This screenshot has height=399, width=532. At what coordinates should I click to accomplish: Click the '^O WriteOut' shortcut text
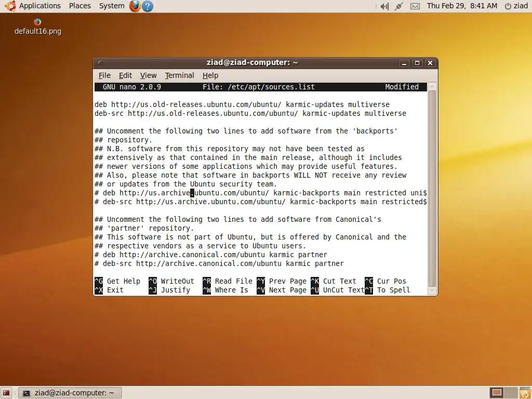(171, 281)
